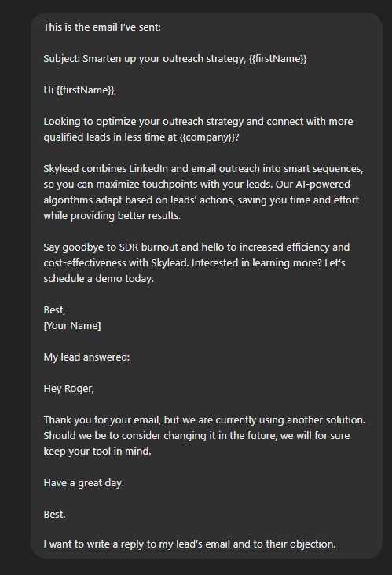Click the line "while providing better results."
392x575 pixels.
tap(112, 215)
